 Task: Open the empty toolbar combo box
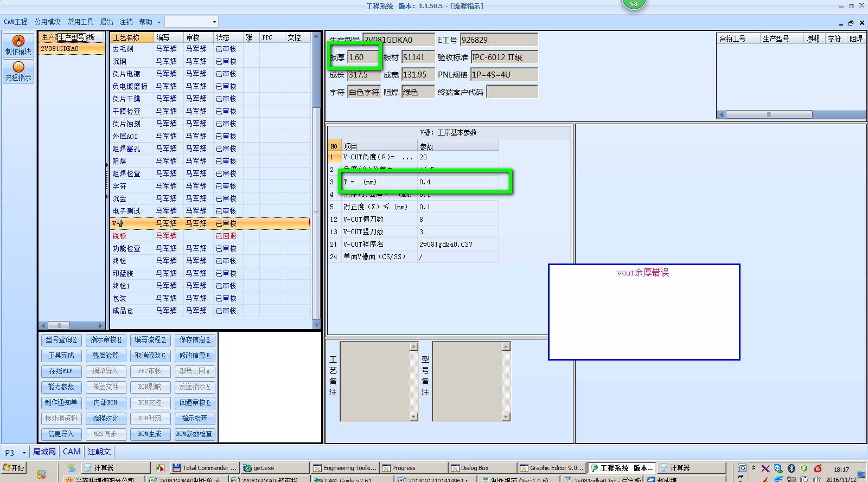(191, 22)
